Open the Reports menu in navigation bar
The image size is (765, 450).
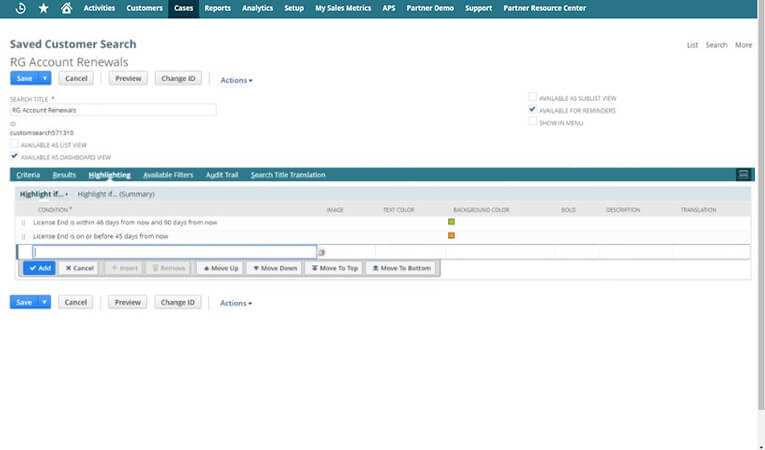click(218, 8)
